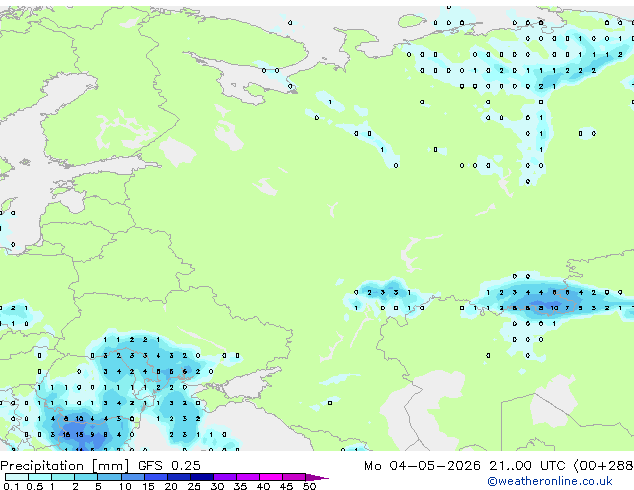
Task: Pick the 20 to 25 mm legend swatch
Action: tap(178, 477)
